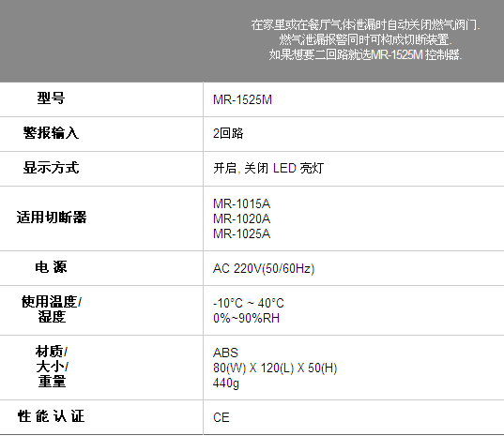Click the ABS material value
This screenshot has width=504, height=436.
pos(225,353)
